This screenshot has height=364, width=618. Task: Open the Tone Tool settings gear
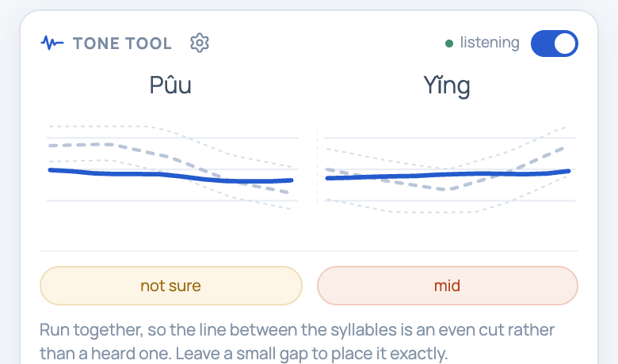pyautogui.click(x=200, y=43)
